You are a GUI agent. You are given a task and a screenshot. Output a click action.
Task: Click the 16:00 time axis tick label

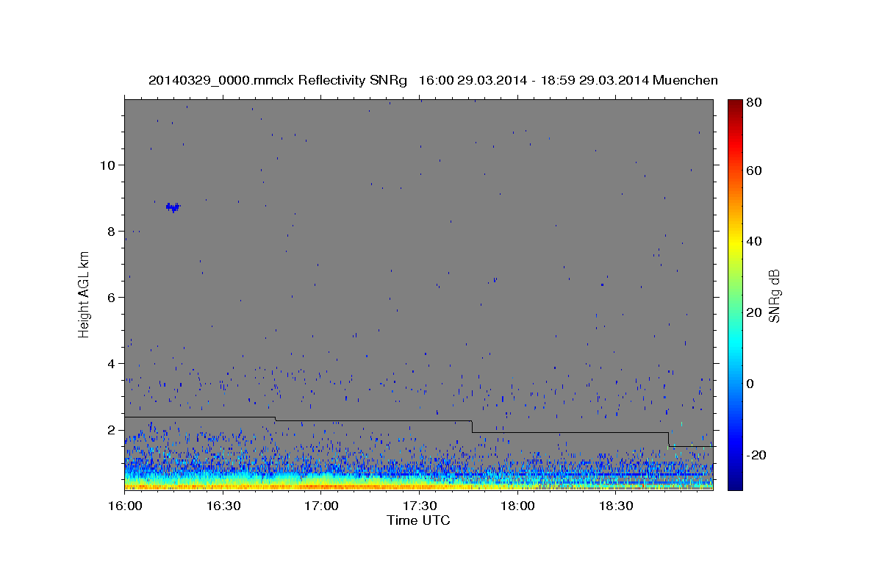pos(125,507)
